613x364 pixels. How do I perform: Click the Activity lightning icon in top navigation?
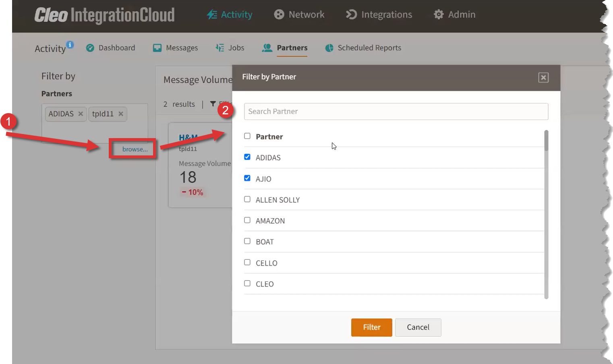212,14
